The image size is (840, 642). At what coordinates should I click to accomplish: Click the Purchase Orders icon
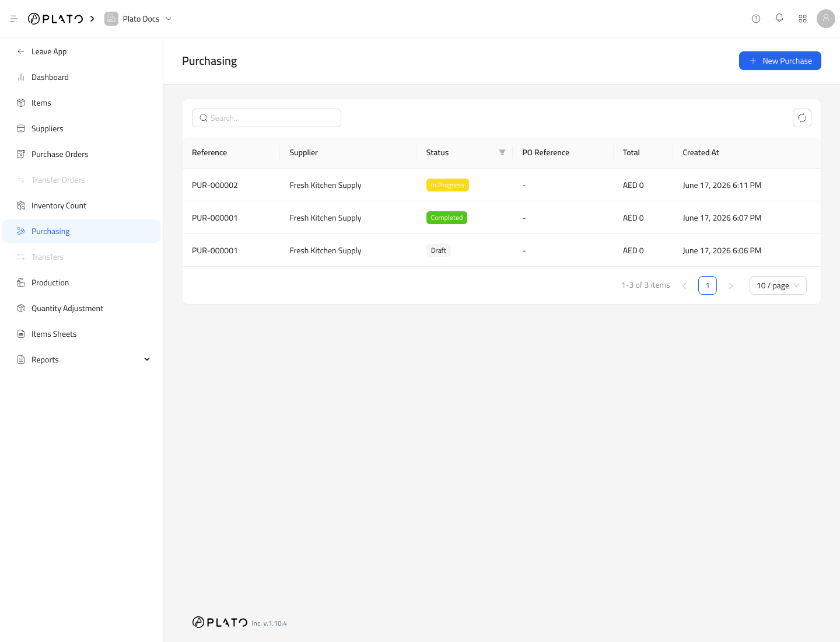21,154
